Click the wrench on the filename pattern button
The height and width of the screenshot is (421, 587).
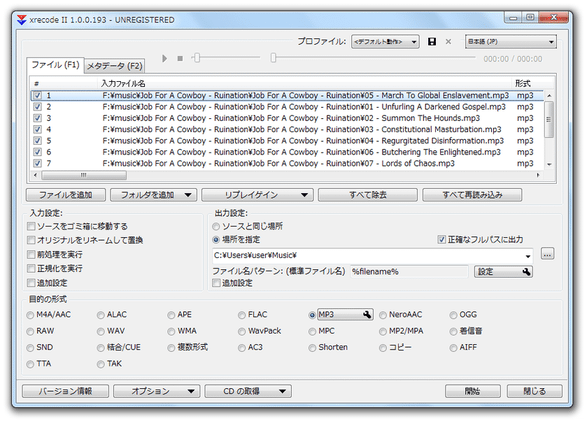(526, 272)
